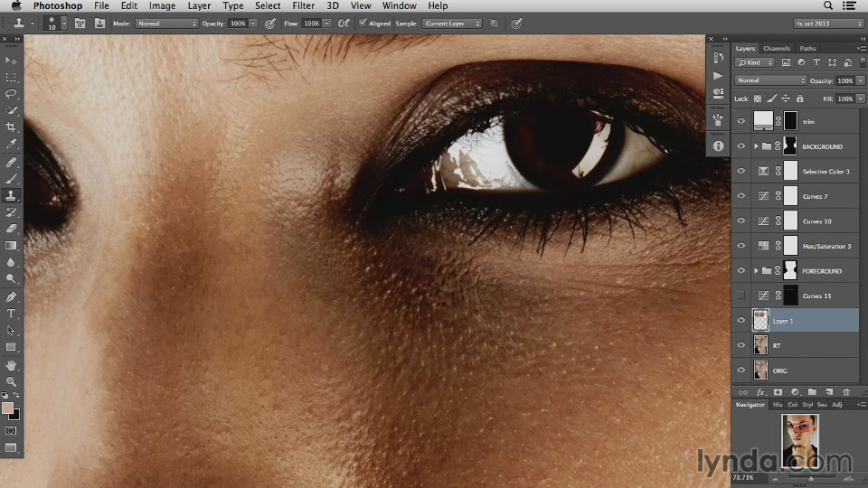Screen dimensions: 868x488
Task: Hide the RT layer
Action: pyautogui.click(x=741, y=345)
